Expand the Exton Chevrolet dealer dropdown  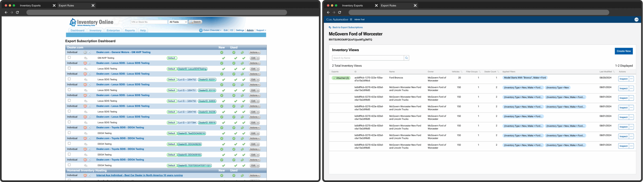point(212,30)
